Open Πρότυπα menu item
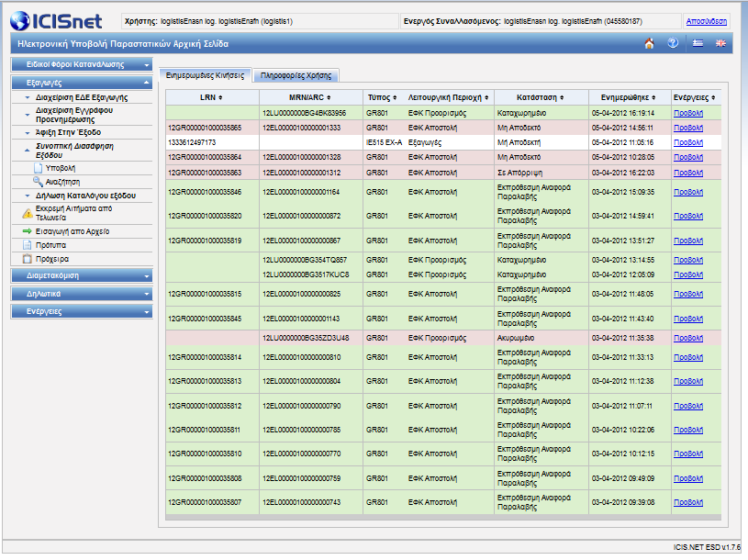 pos(50,245)
